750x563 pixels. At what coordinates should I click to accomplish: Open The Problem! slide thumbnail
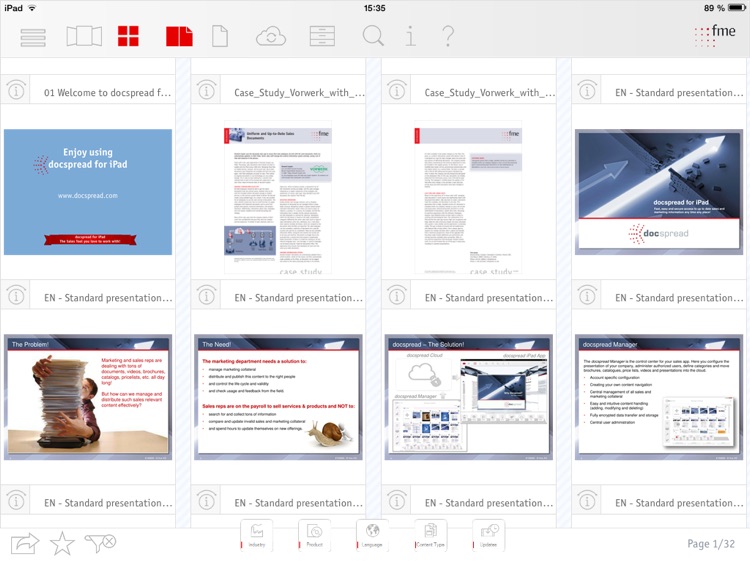pyautogui.click(x=88, y=397)
